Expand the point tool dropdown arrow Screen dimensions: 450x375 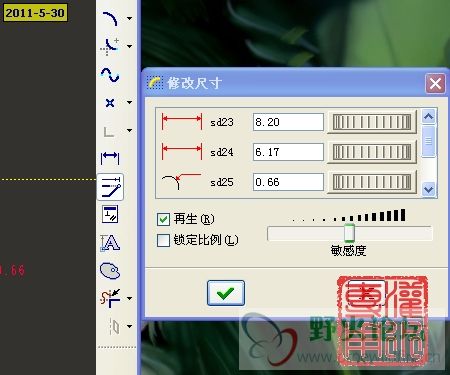129,102
